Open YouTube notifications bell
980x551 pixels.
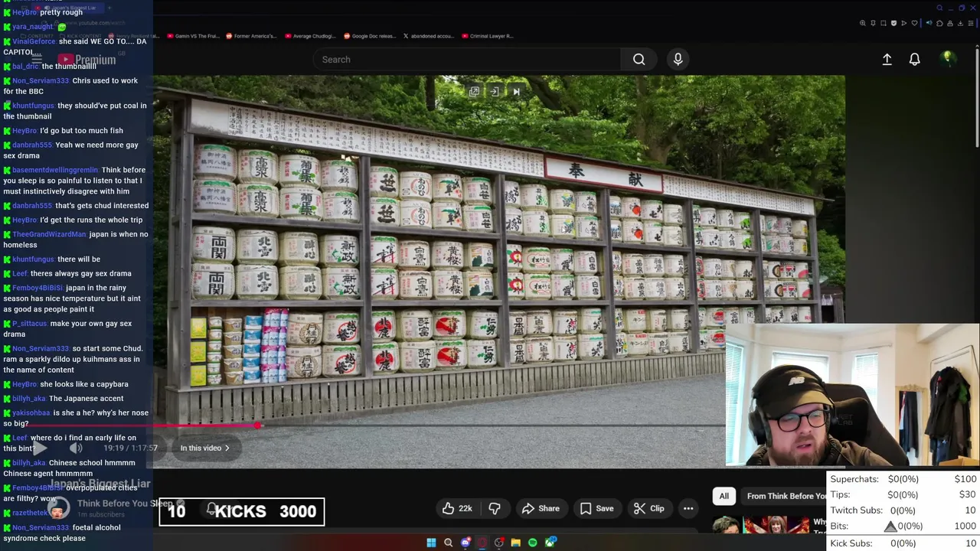[914, 59]
